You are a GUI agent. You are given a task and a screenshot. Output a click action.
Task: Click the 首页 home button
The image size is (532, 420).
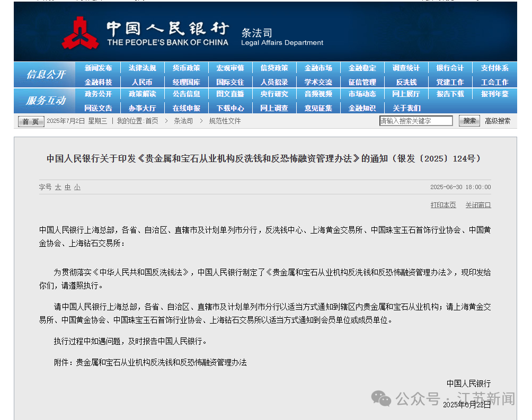click(x=31, y=121)
